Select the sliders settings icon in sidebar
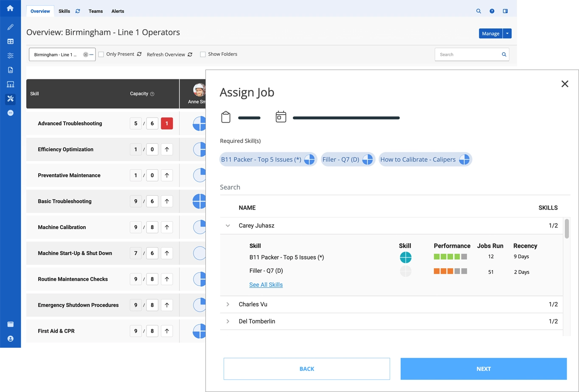Image resolution: width=579 pixels, height=392 pixels. pyautogui.click(x=10, y=56)
